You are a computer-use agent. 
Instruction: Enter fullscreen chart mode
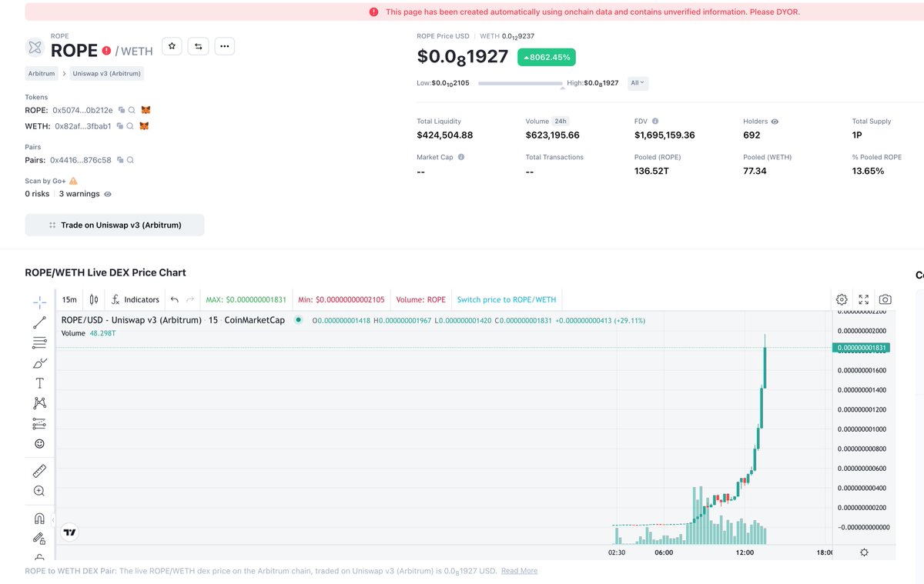(x=864, y=299)
